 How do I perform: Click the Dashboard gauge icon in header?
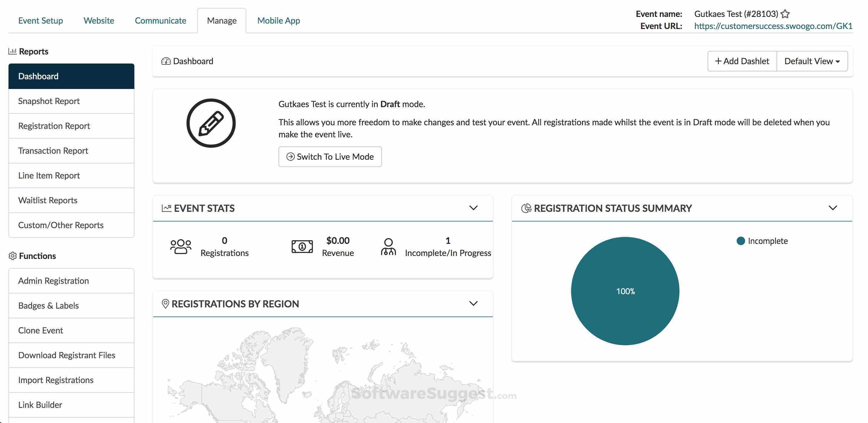tap(166, 61)
